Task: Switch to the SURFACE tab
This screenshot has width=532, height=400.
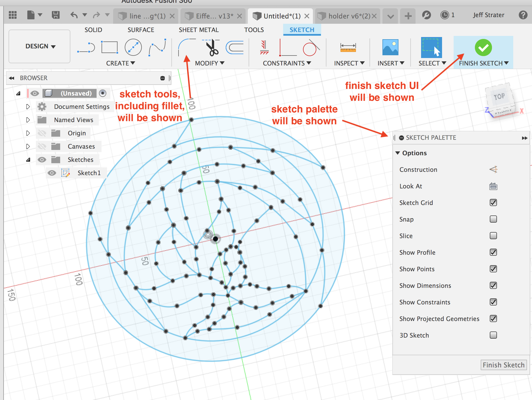Action: (141, 30)
